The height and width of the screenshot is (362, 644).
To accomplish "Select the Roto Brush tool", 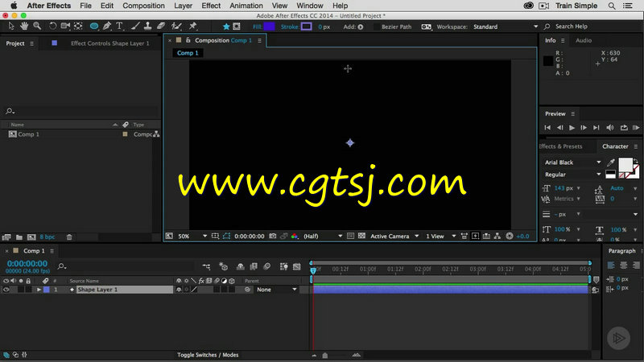I will [176, 27].
